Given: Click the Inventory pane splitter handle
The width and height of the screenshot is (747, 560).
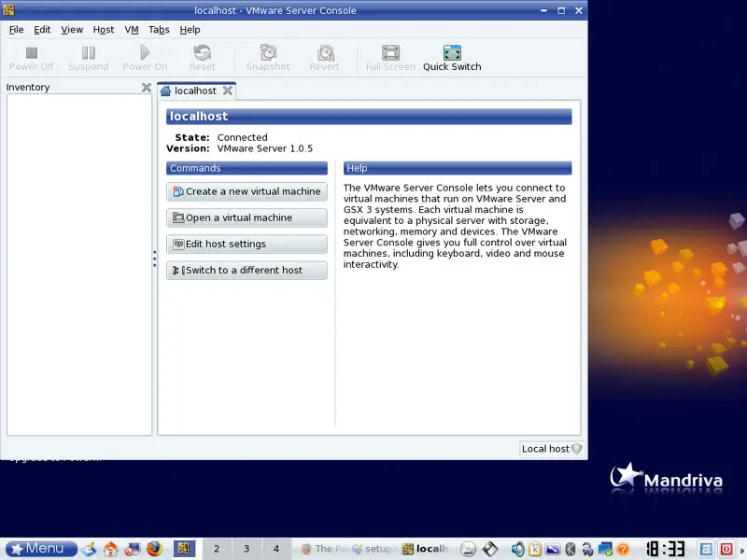Looking at the screenshot, I should click(x=154, y=259).
